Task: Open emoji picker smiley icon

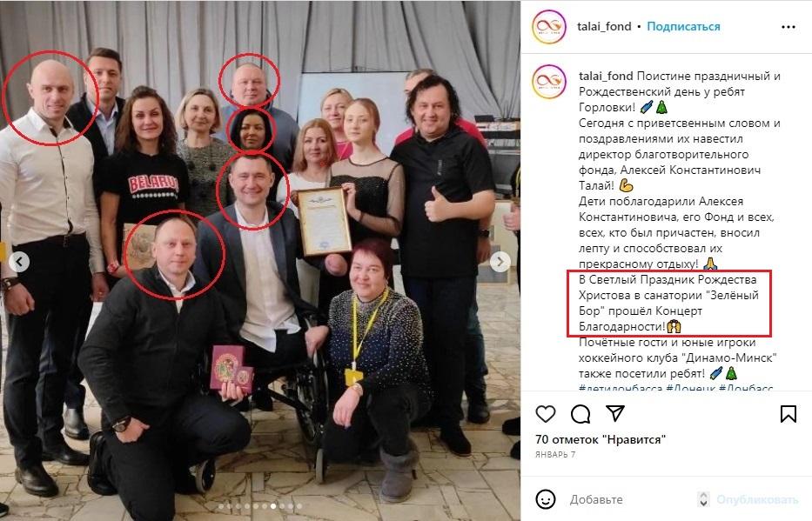Action: (546, 499)
